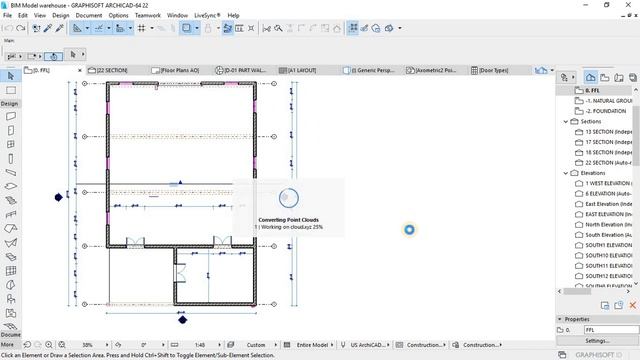
Task: Click the FFL name input field
Action: (x=611, y=330)
